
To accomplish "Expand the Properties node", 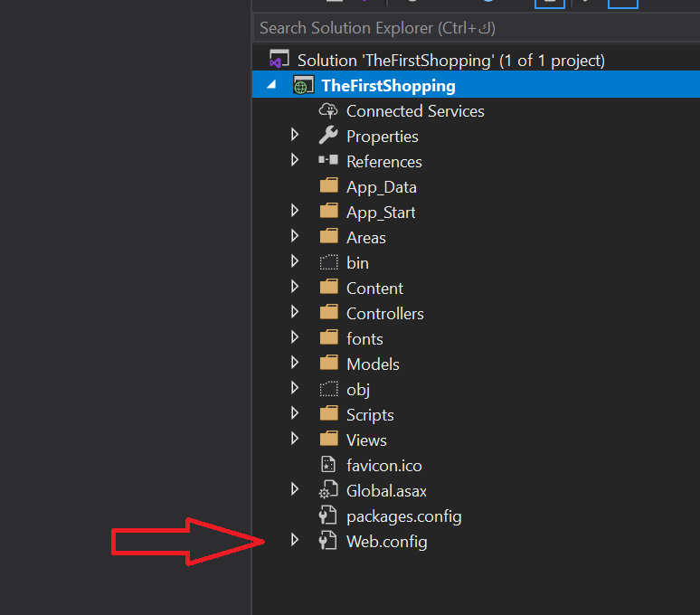I will tap(295, 135).
